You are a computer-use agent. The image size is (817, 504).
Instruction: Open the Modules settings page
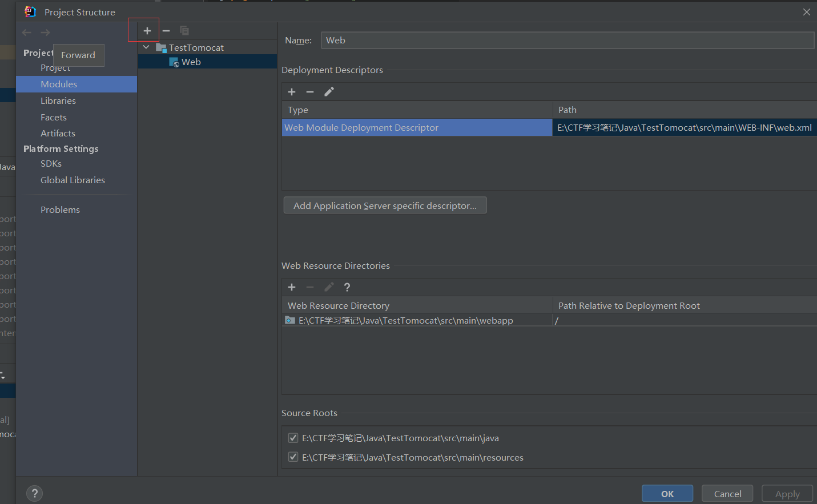coord(77,84)
